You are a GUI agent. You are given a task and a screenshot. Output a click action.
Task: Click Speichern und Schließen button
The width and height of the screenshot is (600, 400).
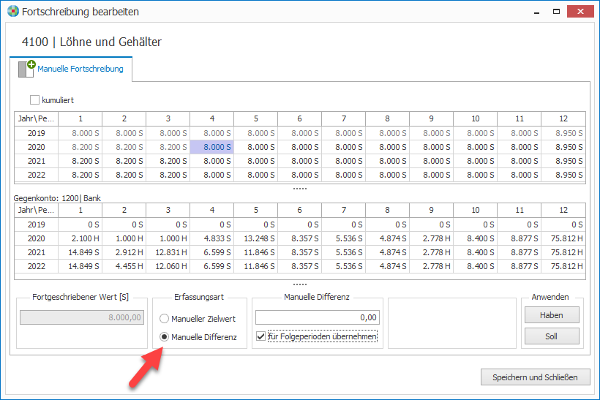point(535,377)
